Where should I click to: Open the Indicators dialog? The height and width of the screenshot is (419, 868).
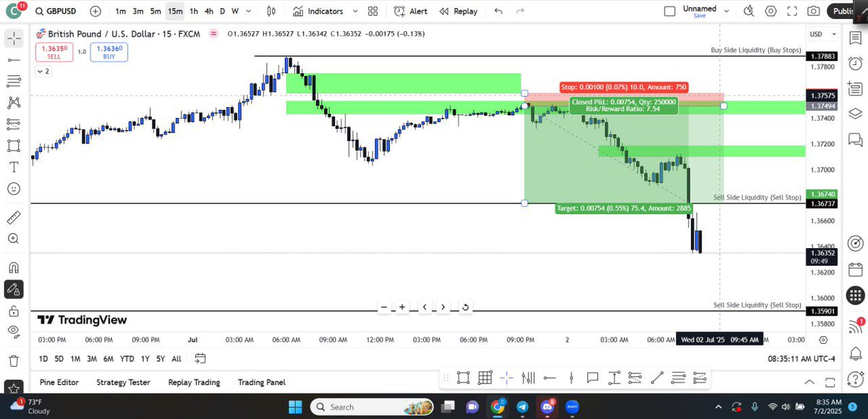point(318,12)
